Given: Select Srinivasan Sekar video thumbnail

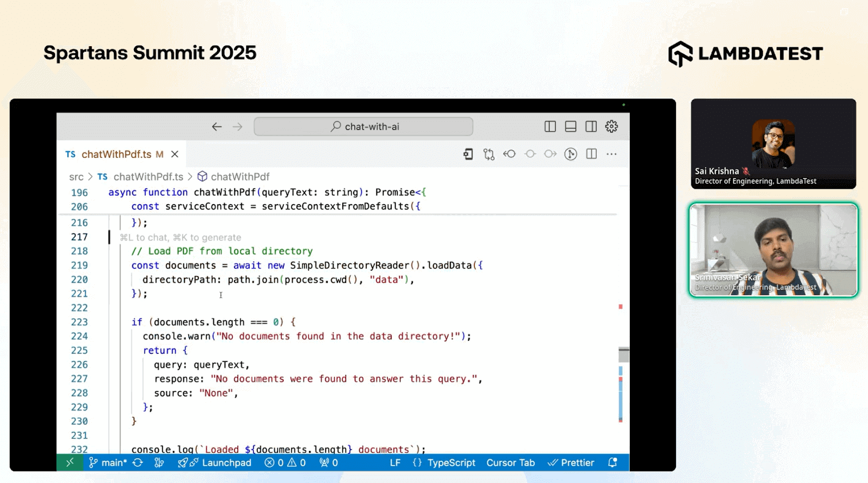Looking at the screenshot, I should pyautogui.click(x=774, y=250).
